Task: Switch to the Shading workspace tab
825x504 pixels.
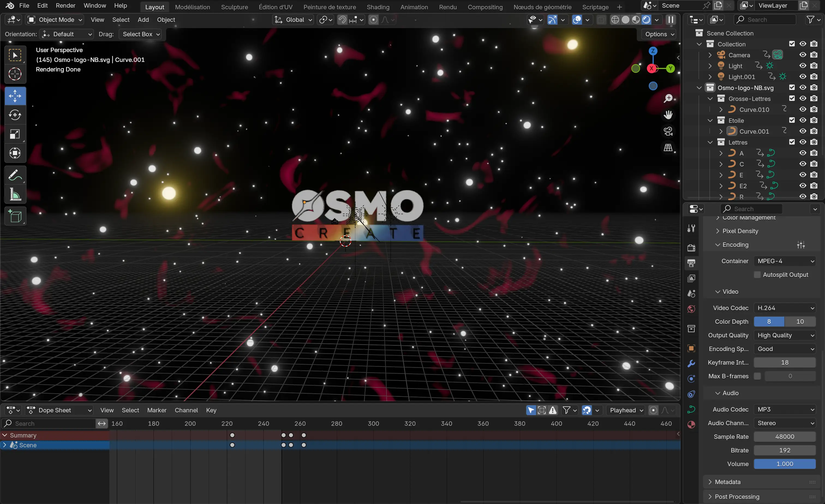Action: click(378, 7)
